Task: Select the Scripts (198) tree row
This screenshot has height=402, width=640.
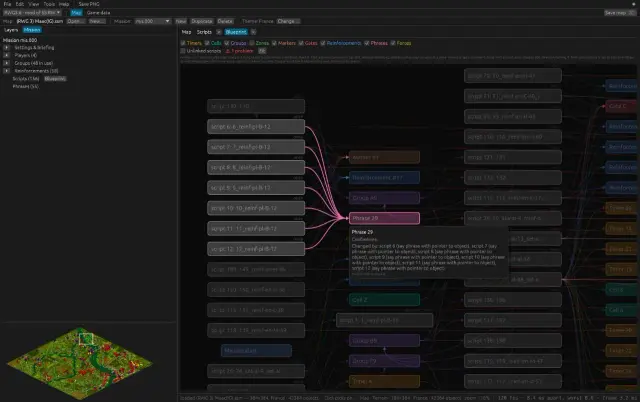Action: tap(26, 79)
